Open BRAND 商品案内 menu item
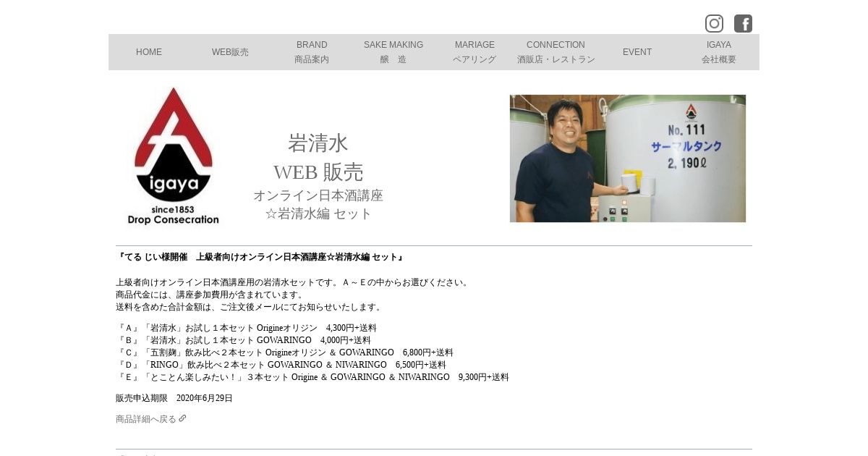This screenshot has width=868, height=456. pos(312,52)
